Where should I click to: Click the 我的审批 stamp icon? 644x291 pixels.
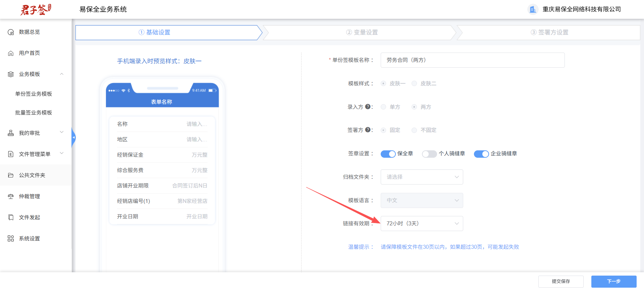pos(11,133)
